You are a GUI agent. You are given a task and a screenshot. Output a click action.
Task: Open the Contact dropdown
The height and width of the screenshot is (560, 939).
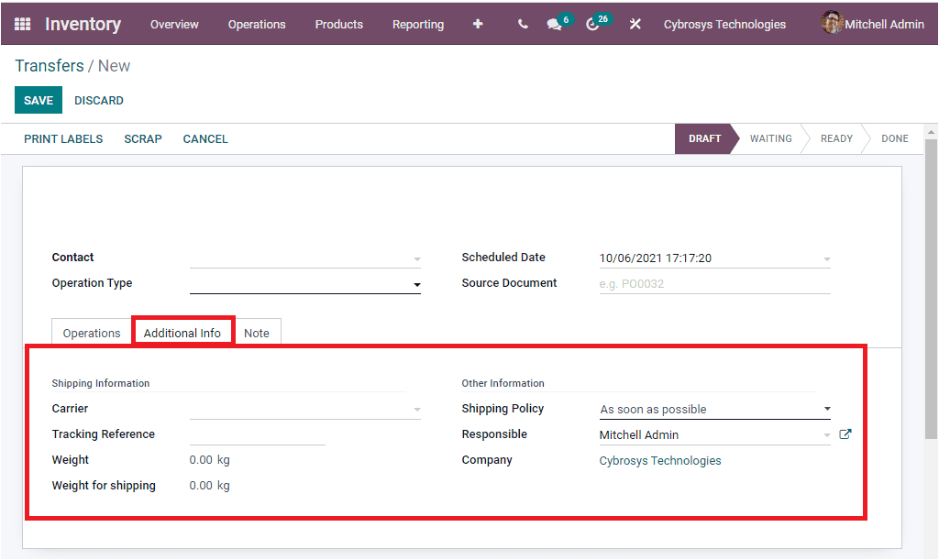417,258
